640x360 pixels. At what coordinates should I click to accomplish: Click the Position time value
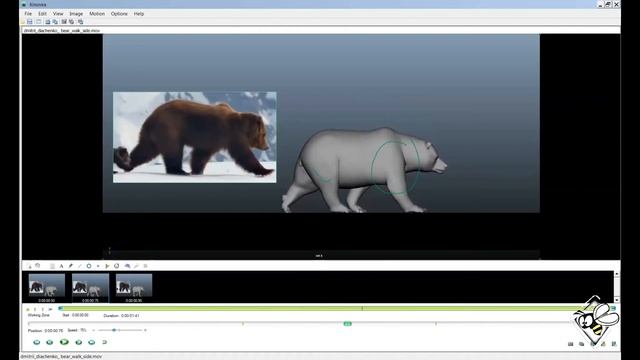pyautogui.click(x=54, y=330)
